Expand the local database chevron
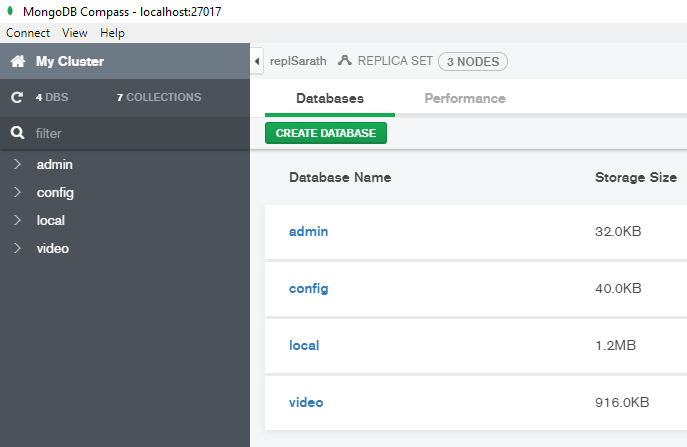This screenshot has width=687, height=447. tap(17, 220)
